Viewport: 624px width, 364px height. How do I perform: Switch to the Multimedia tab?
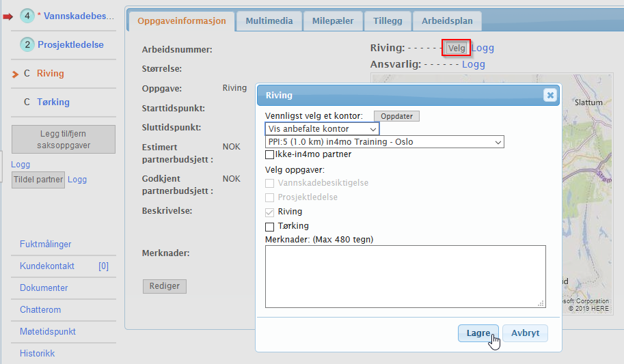pos(269,21)
